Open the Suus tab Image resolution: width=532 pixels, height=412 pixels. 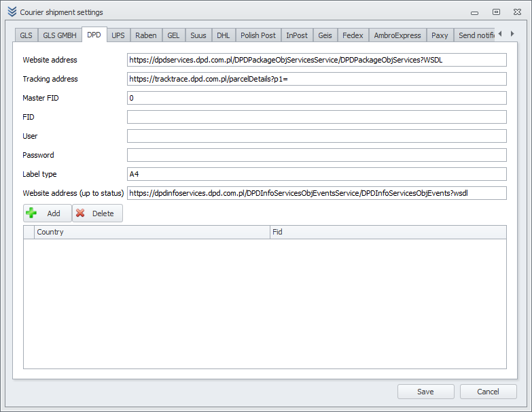pos(198,35)
